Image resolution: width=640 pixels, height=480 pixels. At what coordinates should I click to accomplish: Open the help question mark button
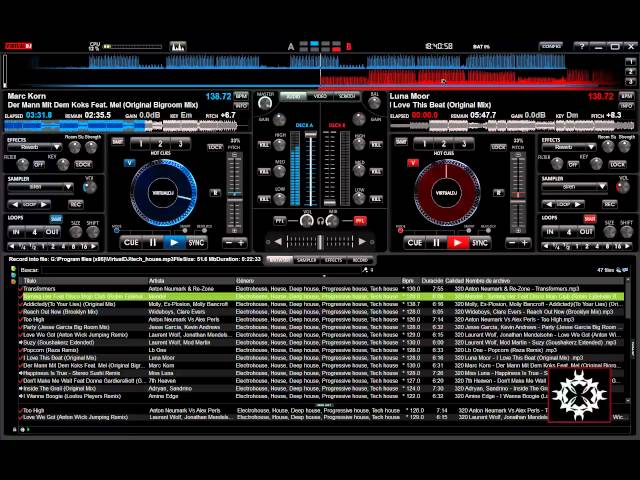tap(581, 47)
